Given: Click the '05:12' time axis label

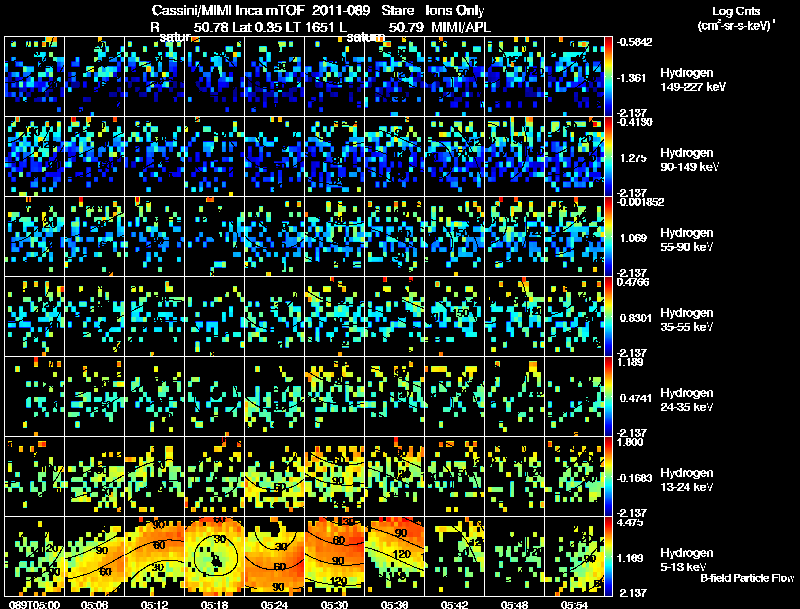Looking at the screenshot, I should tap(155, 604).
